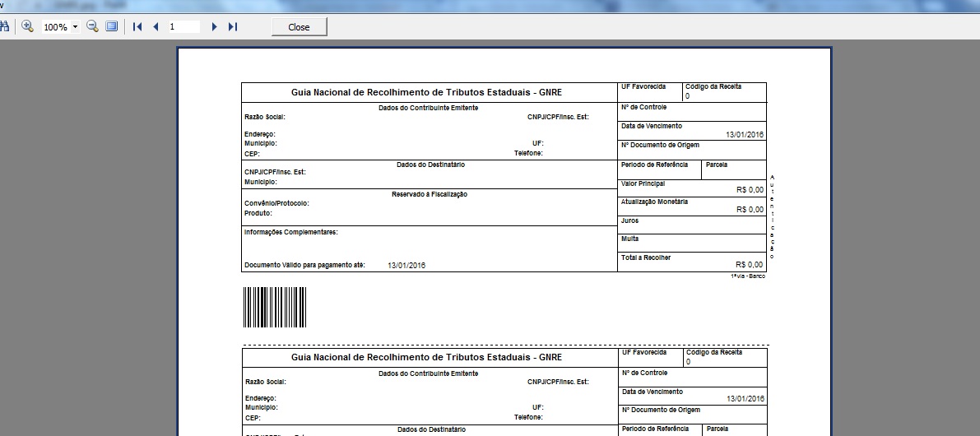Click the Close preview button
This screenshot has width=980, height=436.
click(299, 27)
